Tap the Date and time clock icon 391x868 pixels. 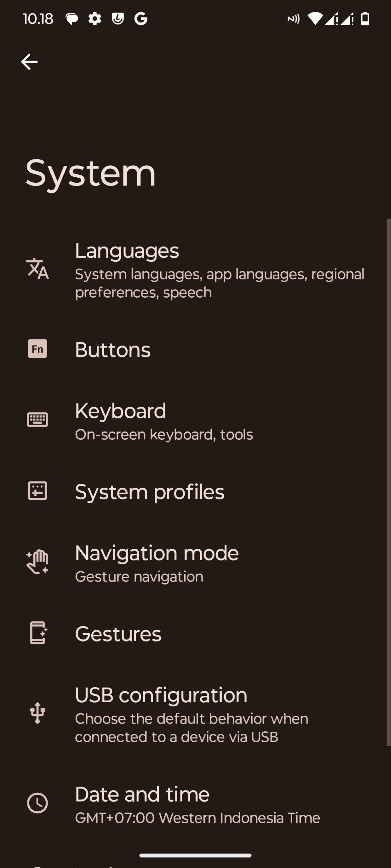coord(37,803)
